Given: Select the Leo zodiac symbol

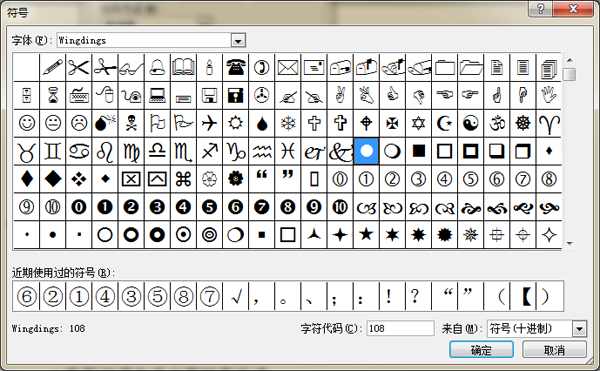Looking at the screenshot, I should click(105, 151).
